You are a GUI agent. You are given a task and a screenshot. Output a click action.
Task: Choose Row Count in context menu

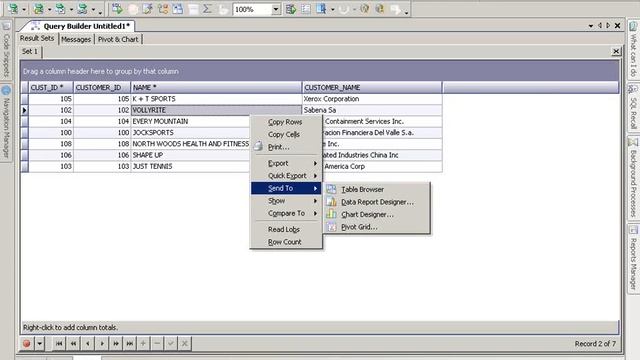[x=287, y=242]
